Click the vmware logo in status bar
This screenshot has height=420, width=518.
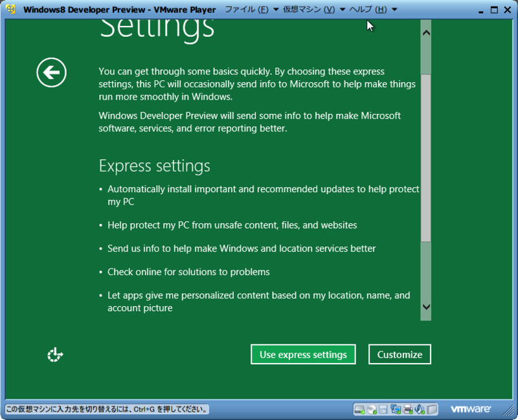[471, 409]
